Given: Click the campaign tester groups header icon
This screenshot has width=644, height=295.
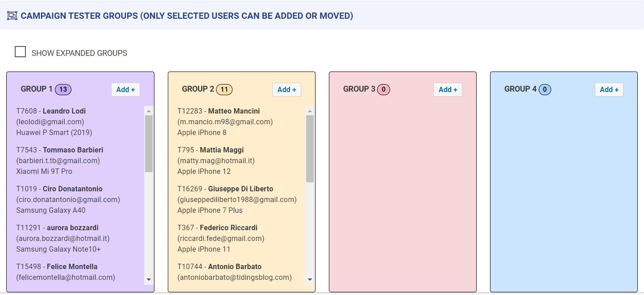Looking at the screenshot, I should [x=12, y=16].
